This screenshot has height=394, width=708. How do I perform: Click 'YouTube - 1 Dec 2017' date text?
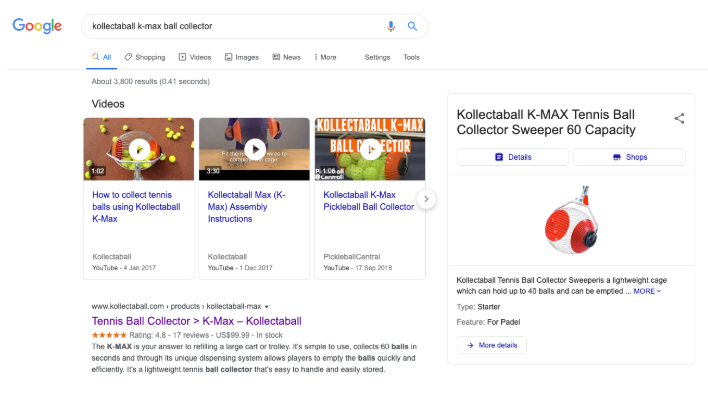[240, 268]
